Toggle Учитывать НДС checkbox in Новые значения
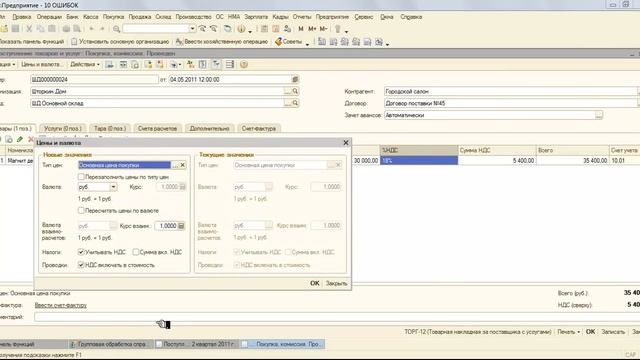Image resolution: width=640 pixels, height=360 pixels. tap(81, 252)
